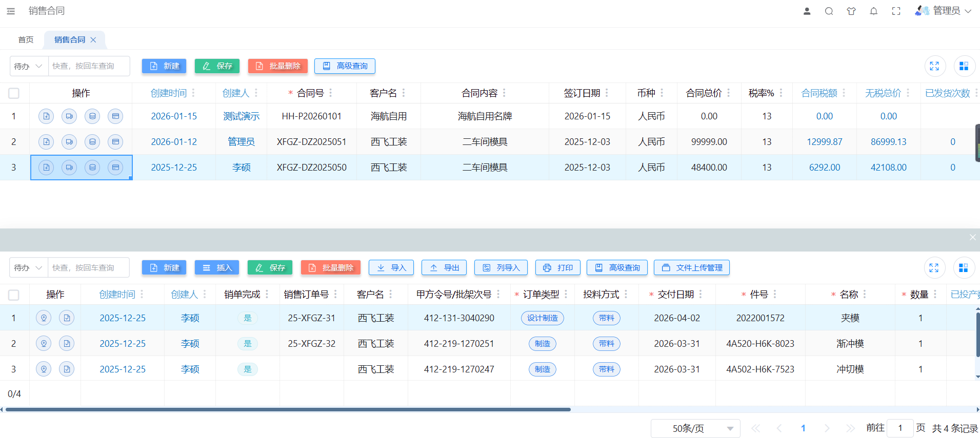Tick the select-all checkbox in order table header
The image size is (980, 438).
[x=14, y=295]
